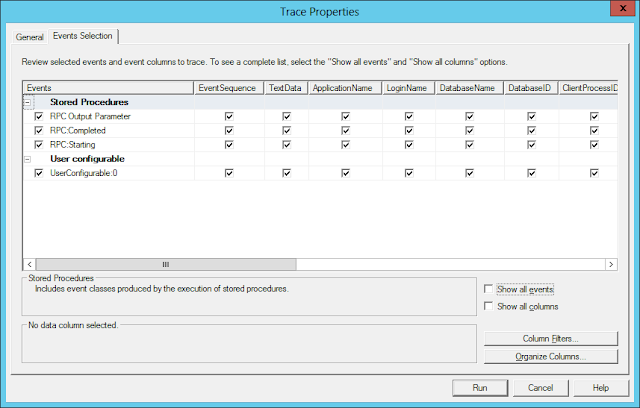Open the Organize Columns dialog
The image size is (640, 408).
click(551, 357)
